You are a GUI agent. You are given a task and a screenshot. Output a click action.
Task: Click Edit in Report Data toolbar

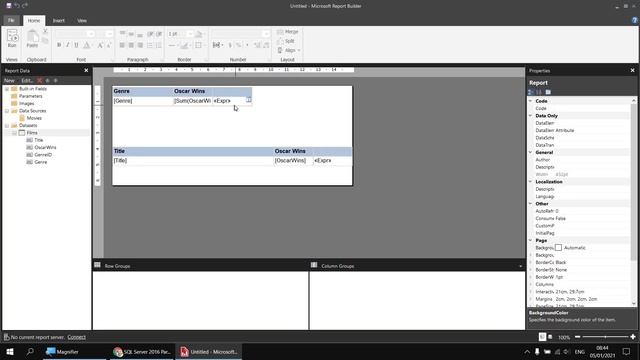pyautogui.click(x=27, y=80)
